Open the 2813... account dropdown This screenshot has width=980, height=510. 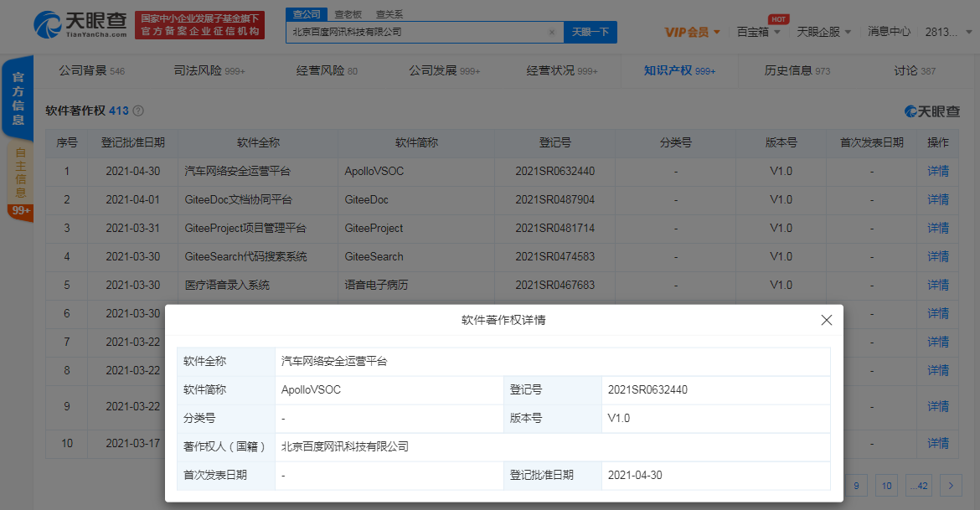tap(948, 32)
